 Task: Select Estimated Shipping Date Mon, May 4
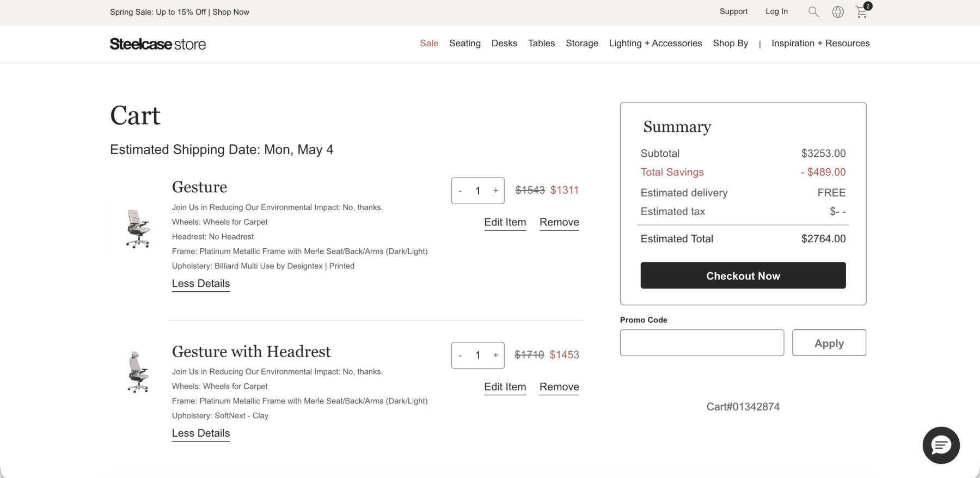click(222, 150)
